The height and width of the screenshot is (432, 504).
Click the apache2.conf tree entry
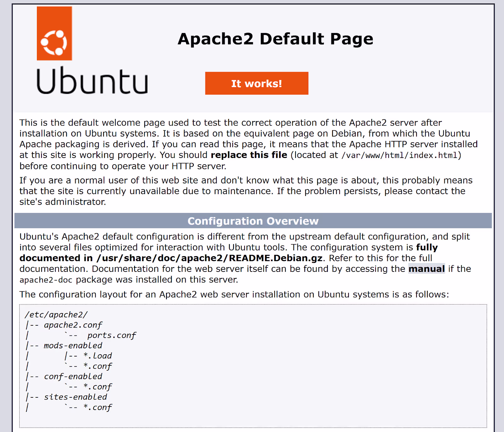73,325
